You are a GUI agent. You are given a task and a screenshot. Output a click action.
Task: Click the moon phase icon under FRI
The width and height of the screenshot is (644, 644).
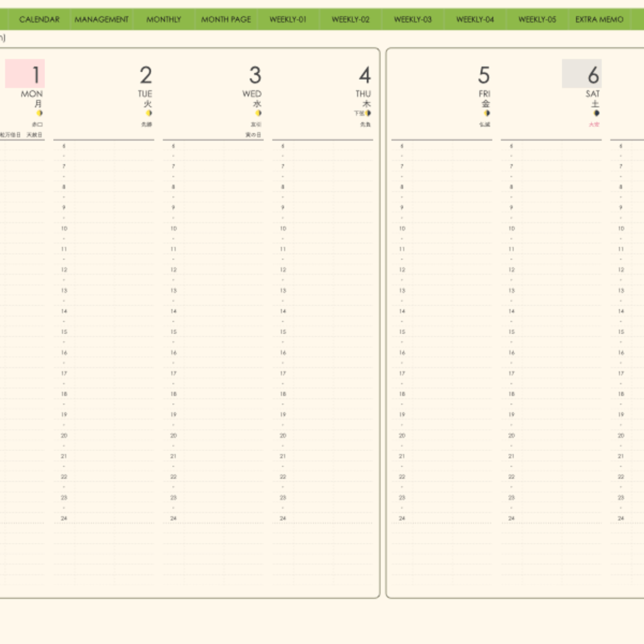click(486, 113)
